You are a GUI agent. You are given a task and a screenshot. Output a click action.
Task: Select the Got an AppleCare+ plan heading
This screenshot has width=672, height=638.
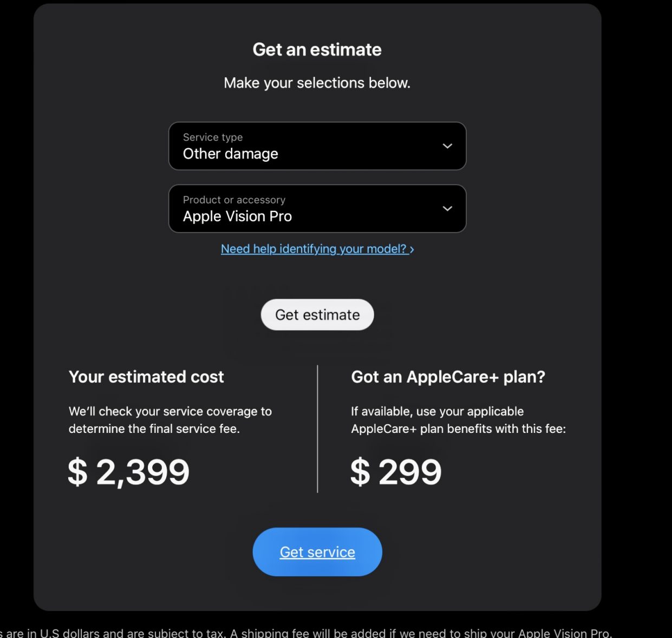pyautogui.click(x=448, y=377)
